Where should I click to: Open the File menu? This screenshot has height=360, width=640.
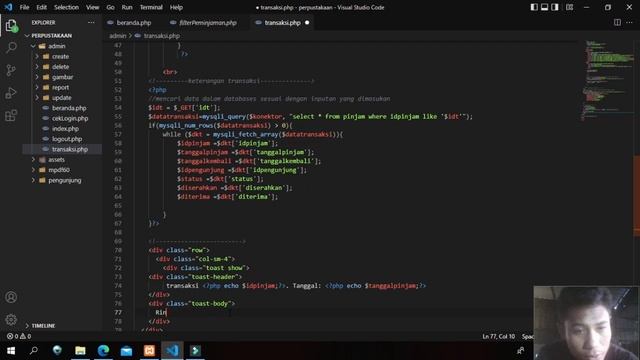24,7
